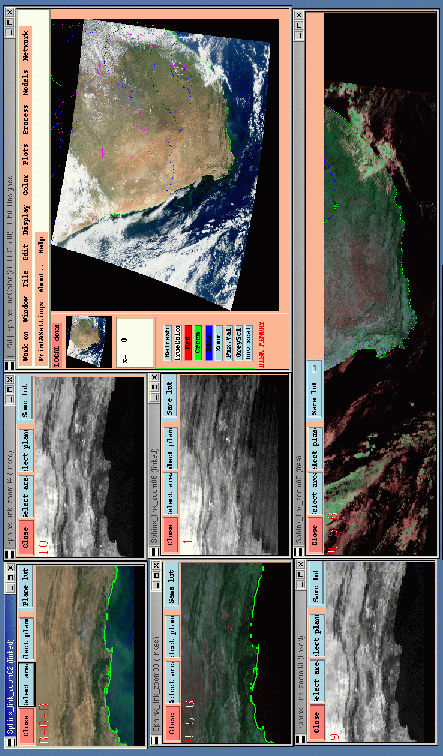Click the GreySel button

(239, 343)
